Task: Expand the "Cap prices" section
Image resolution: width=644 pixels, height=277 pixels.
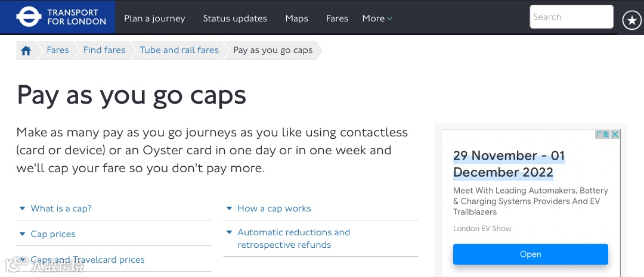Action: 53,234
